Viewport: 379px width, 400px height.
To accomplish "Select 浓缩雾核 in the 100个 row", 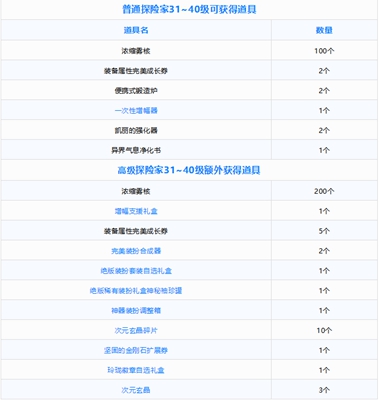I will [136, 51].
